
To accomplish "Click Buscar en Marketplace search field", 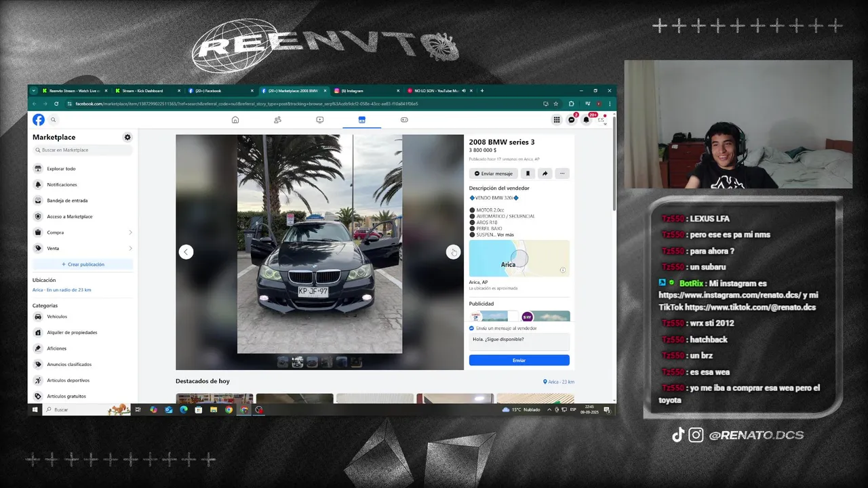I will tap(83, 150).
